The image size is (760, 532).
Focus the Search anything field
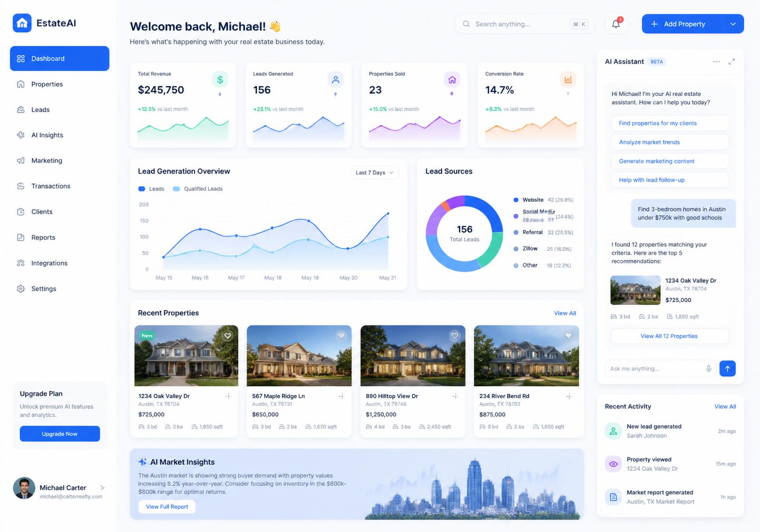524,24
